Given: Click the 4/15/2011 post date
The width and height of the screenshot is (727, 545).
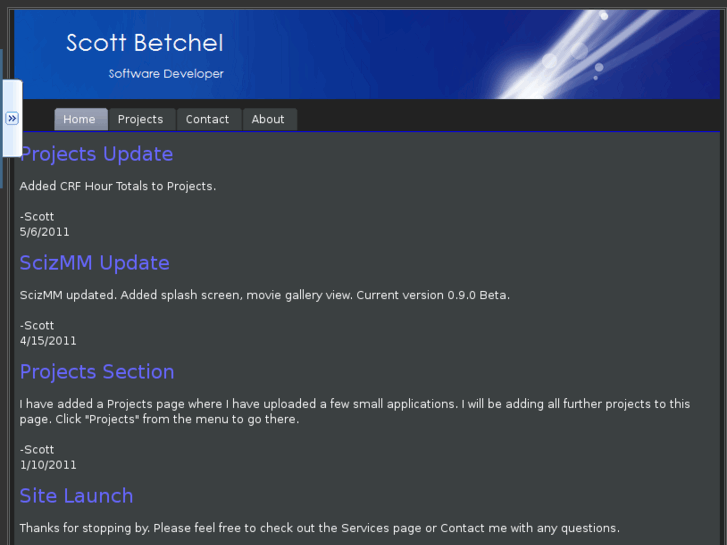Looking at the screenshot, I should tap(48, 341).
